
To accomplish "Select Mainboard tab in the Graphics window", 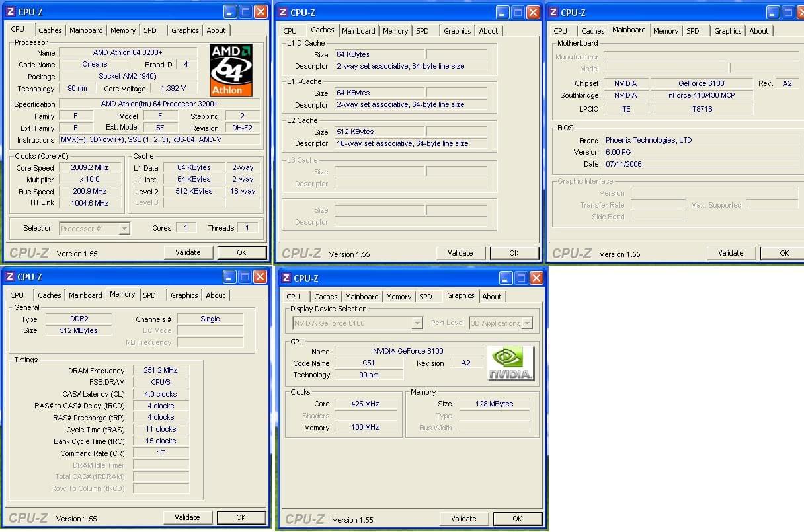I will pos(362,297).
